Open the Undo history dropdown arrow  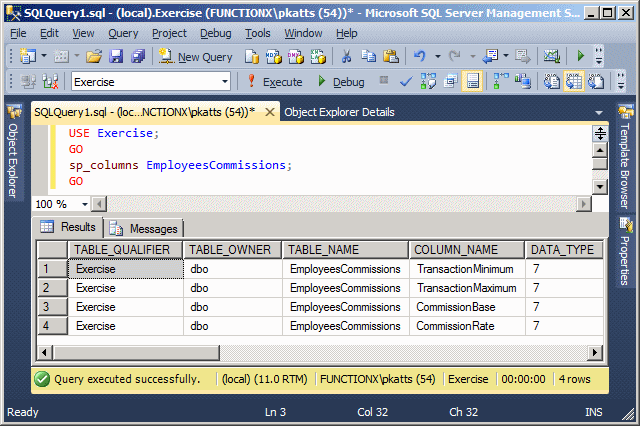[438, 56]
